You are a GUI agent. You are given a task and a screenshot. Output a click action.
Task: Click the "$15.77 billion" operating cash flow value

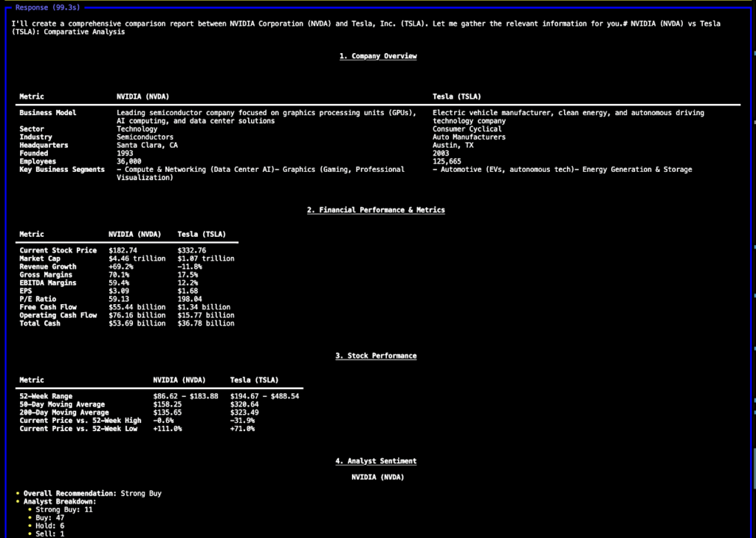[x=206, y=315]
